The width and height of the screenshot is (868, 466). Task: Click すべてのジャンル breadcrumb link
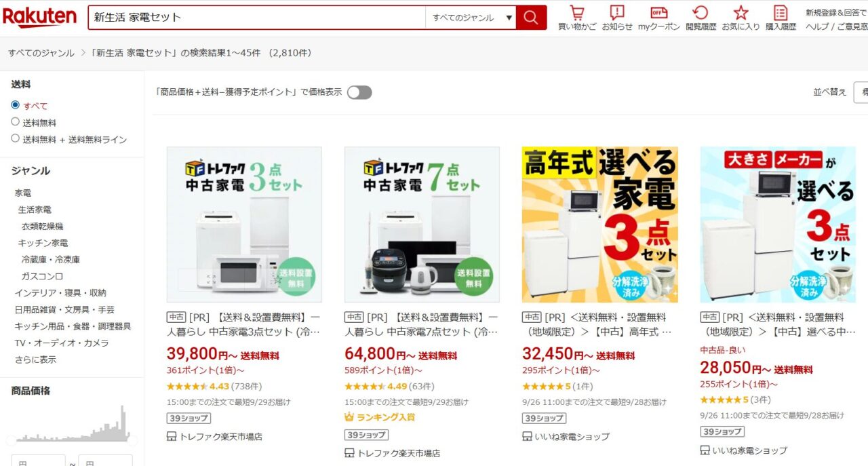tap(41, 53)
